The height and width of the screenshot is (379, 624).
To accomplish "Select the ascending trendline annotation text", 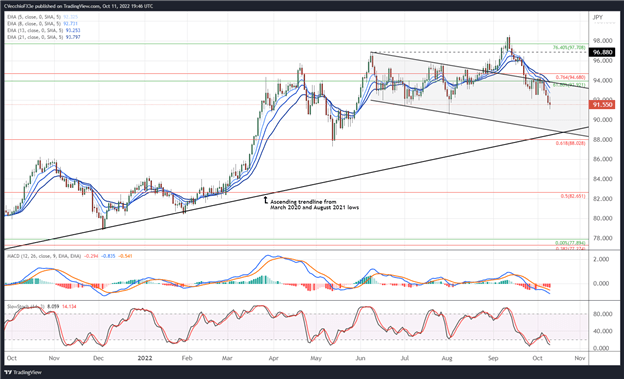I will point(314,205).
